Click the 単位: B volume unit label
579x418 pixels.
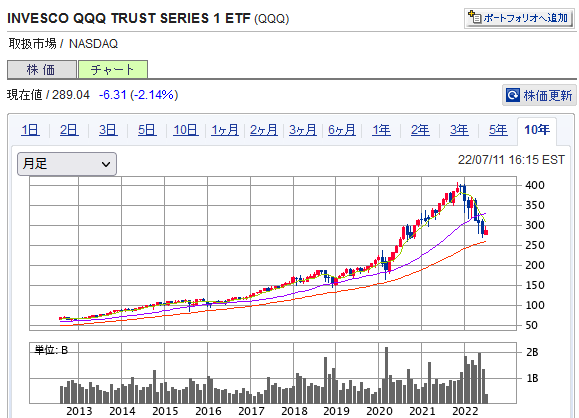coord(51,350)
